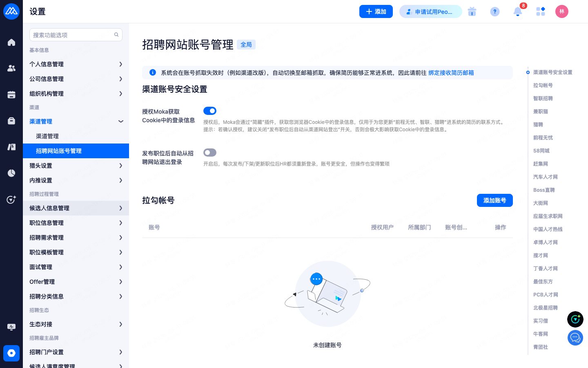Open the monitor icon in left sidebar
The width and height of the screenshot is (588, 368).
point(11,327)
